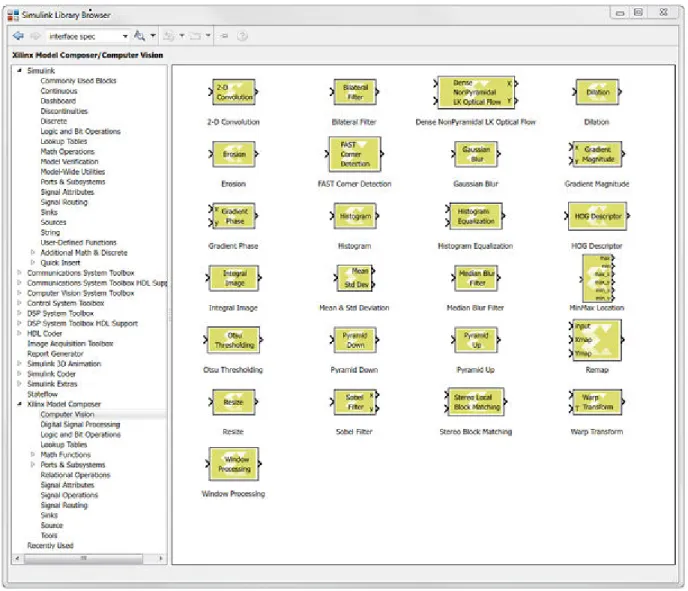The image size is (688, 591).
Task: Click the tree scrollbar left arrow
Action: (x=18, y=559)
